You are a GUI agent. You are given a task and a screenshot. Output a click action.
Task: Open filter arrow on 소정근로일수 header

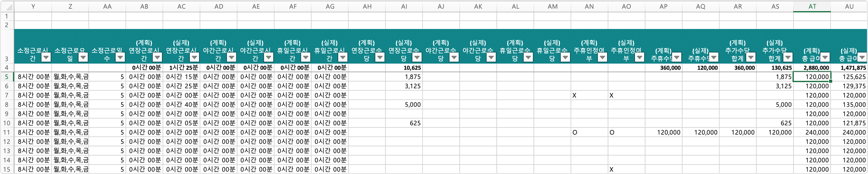120,57
